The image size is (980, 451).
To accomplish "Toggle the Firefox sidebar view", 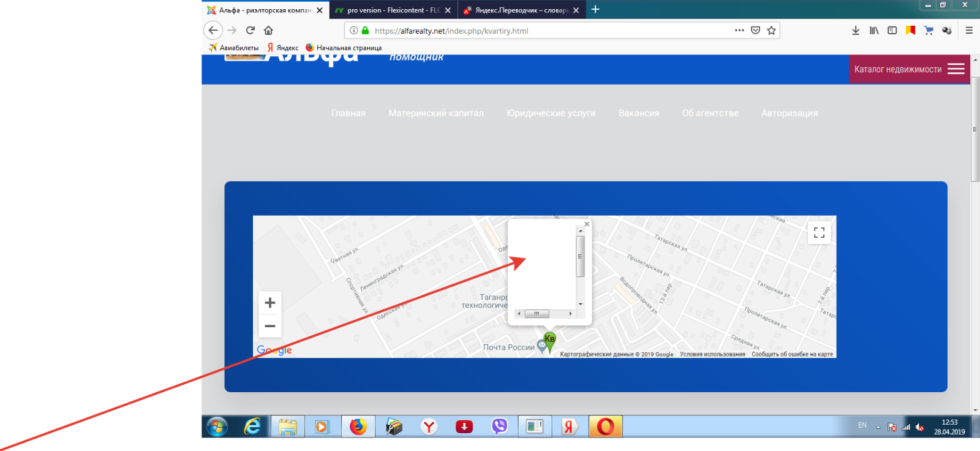I will 892,30.
